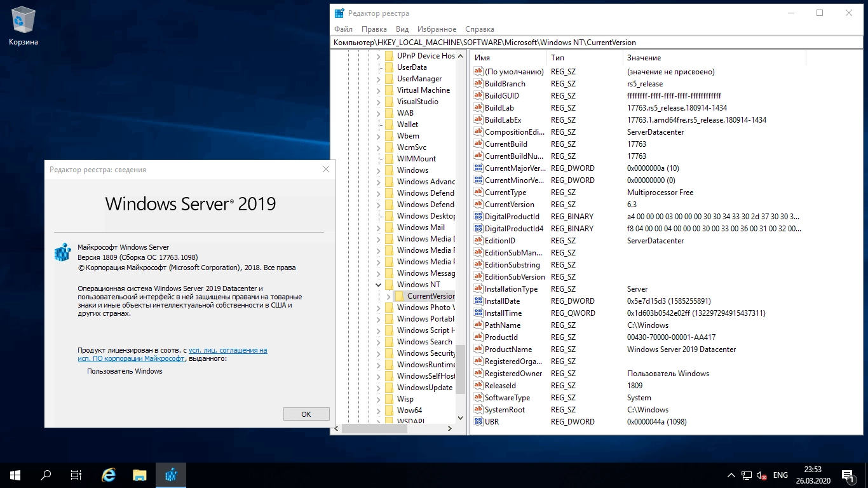Show hidden tray icons chevron
Viewport: 868px width, 488px height.
pos(731,475)
